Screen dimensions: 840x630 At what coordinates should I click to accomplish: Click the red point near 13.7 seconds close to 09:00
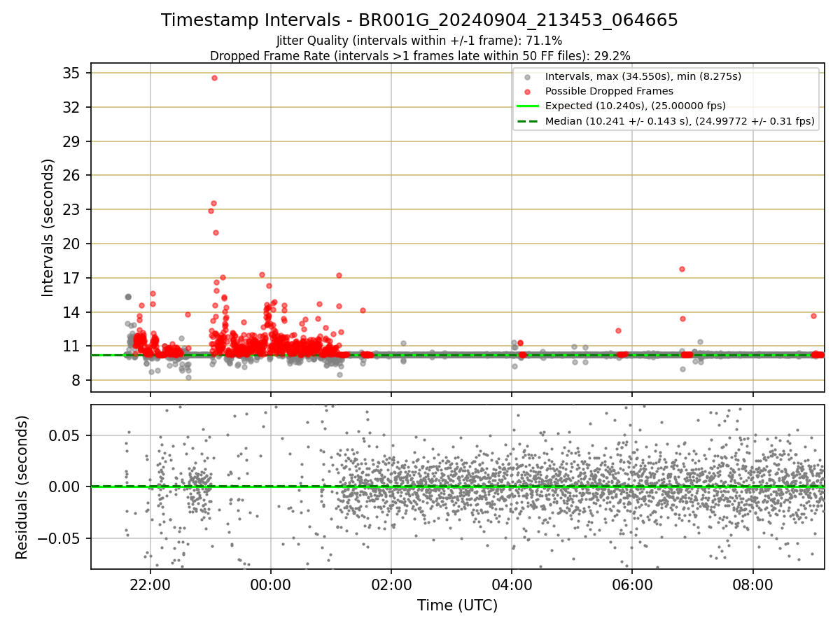pyautogui.click(x=813, y=316)
